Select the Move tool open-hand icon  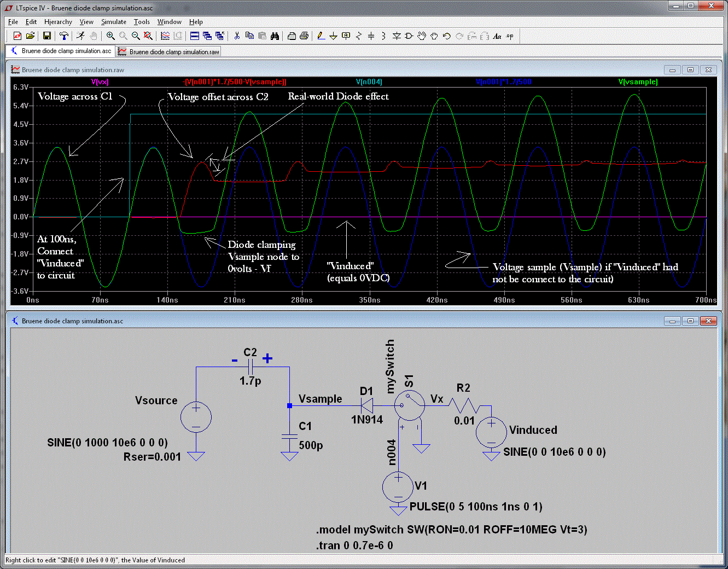click(x=422, y=36)
